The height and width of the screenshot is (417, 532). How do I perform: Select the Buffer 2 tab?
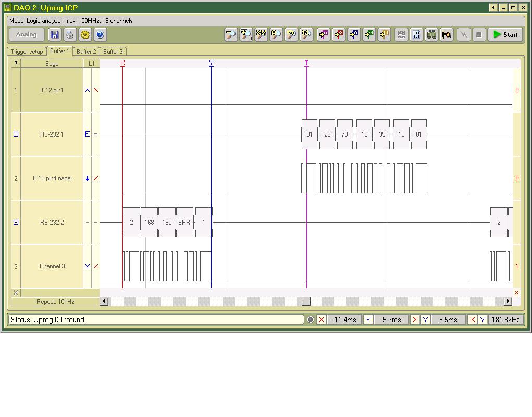86,52
